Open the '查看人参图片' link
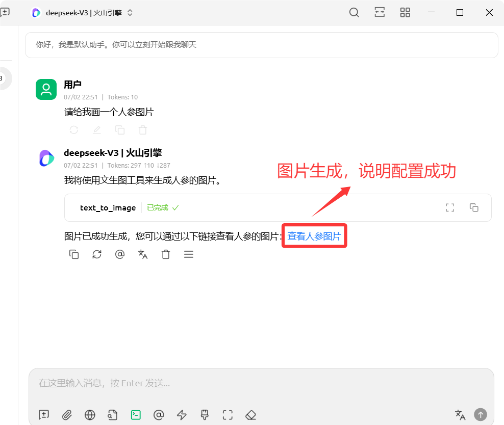504x425 pixels. 314,236
